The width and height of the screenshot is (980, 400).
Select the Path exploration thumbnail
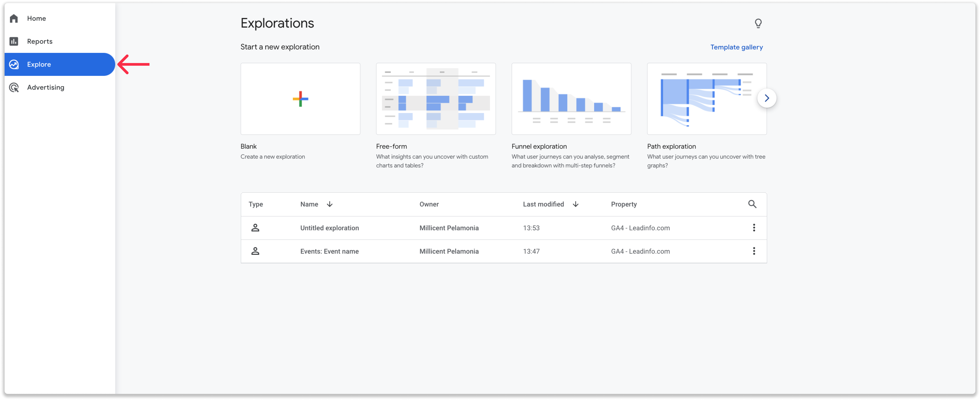[x=706, y=99]
